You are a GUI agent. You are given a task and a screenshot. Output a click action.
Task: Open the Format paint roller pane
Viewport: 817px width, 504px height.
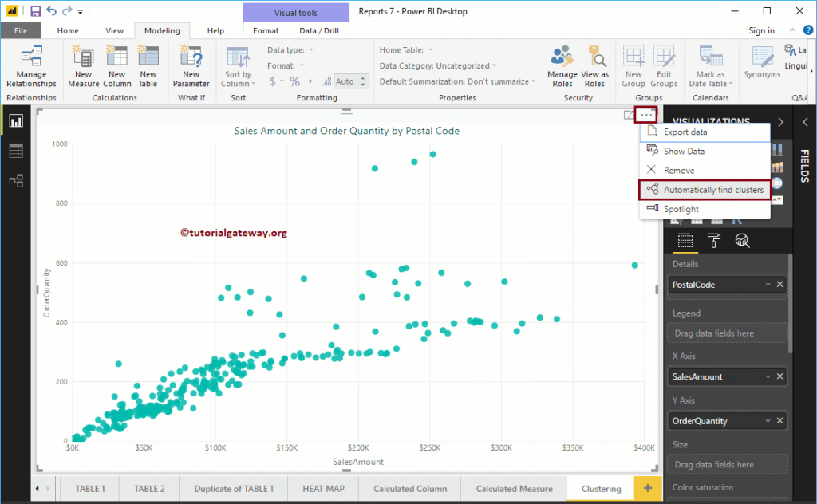coord(714,241)
